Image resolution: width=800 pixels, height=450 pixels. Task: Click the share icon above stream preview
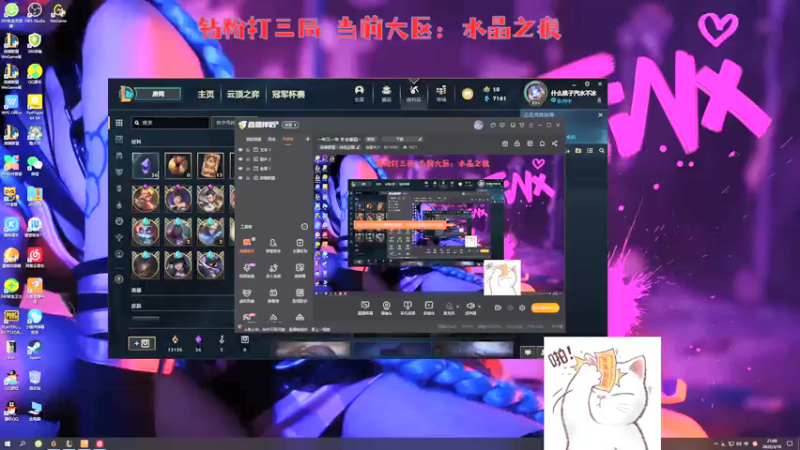click(555, 144)
